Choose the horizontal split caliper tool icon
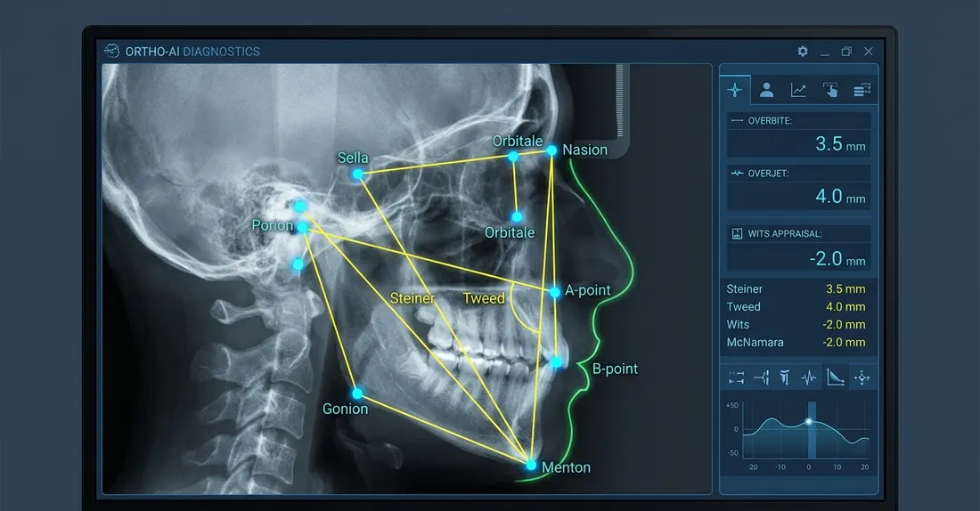 click(761, 377)
